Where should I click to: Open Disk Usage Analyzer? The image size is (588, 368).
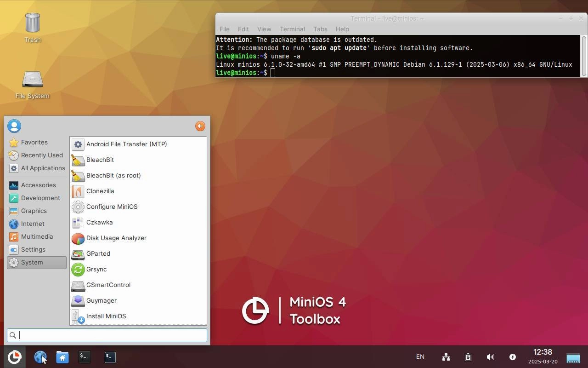(138, 238)
